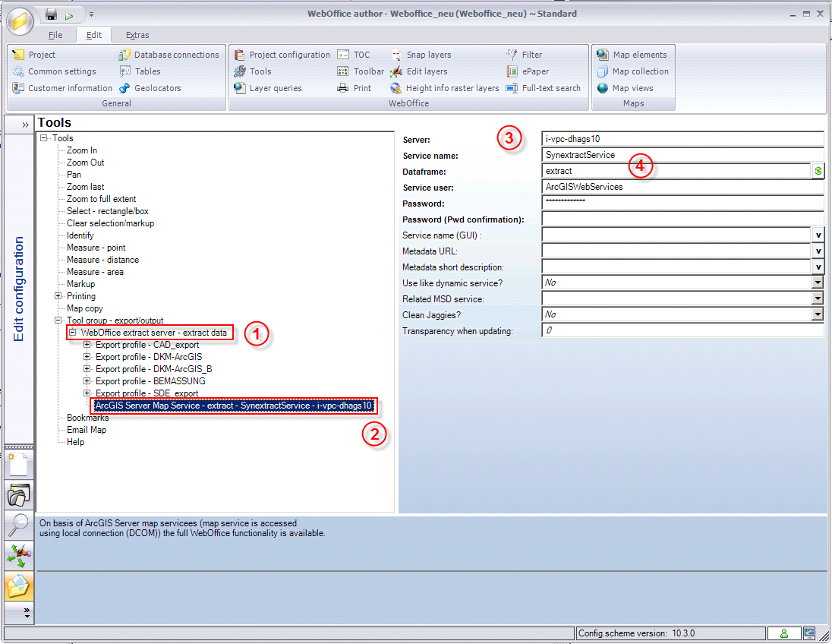Expand the Printing tree node
Image resolution: width=832 pixels, height=644 pixels.
coord(58,296)
